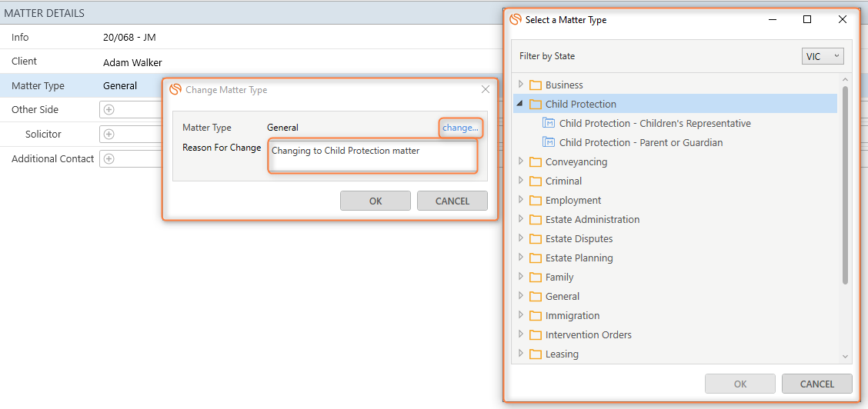Open the Filter by State VIC dropdown

point(823,56)
